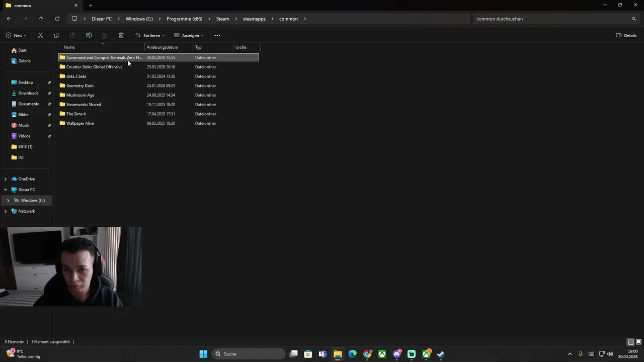The width and height of the screenshot is (644, 362).
Task: Open the Windows Start menu
Action: click(x=203, y=354)
